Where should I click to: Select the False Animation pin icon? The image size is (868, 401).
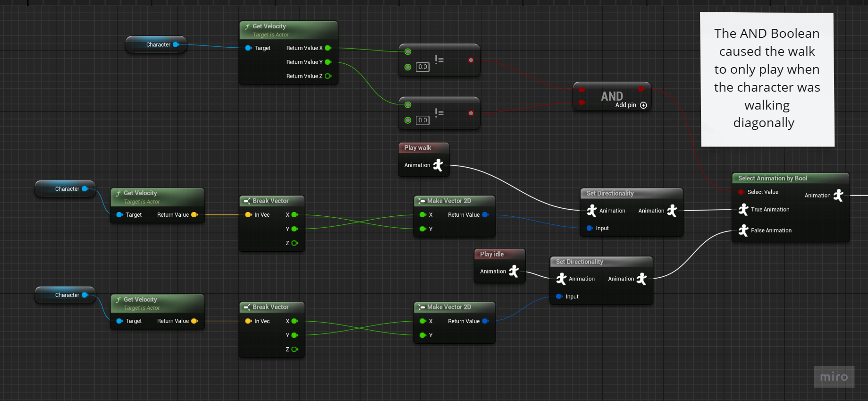[x=743, y=230]
